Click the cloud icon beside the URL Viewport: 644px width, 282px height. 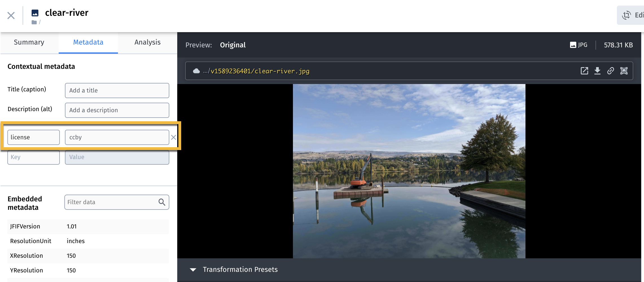pos(196,71)
